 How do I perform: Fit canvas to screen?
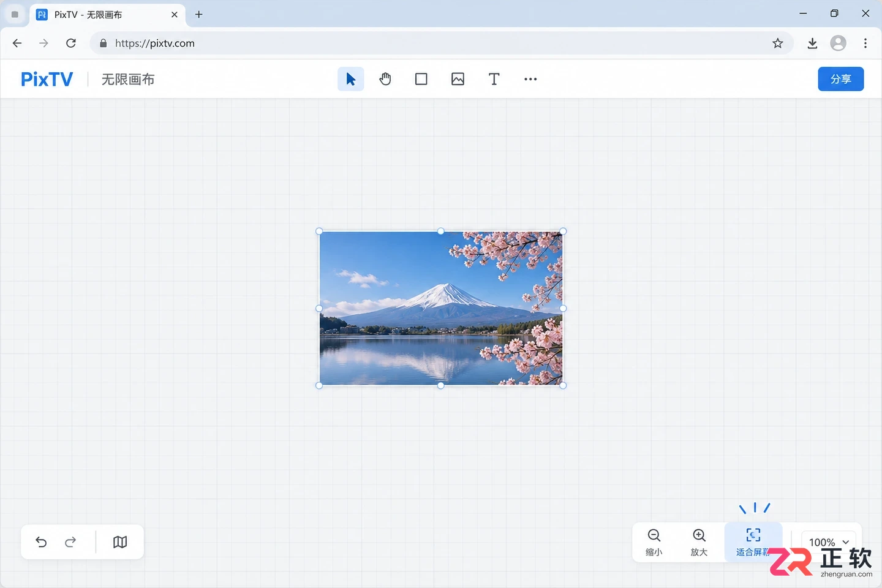coord(753,542)
